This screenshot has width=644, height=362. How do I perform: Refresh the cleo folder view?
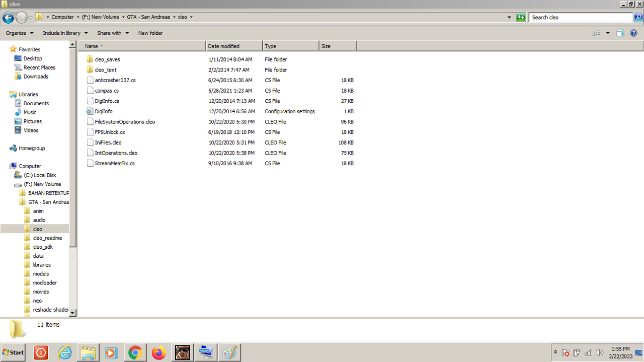point(521,17)
